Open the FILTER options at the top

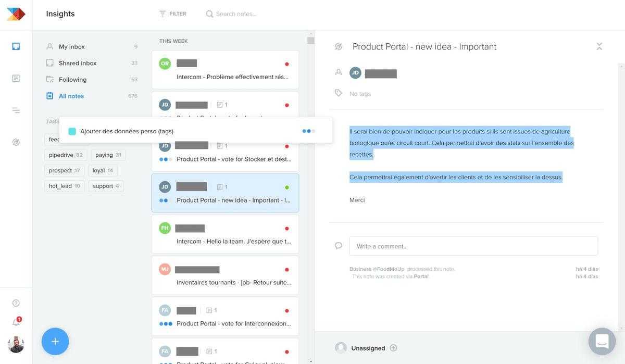(173, 14)
